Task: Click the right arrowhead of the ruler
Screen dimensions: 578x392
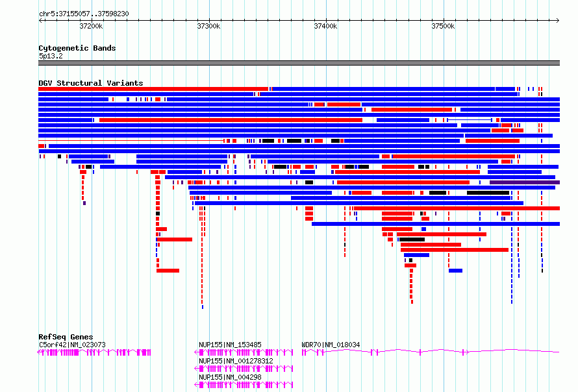Action: [x=557, y=21]
